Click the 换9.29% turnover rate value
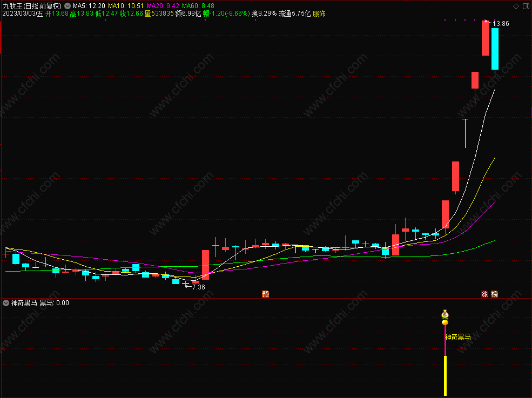The width and height of the screenshot is (532, 398). tap(264, 14)
